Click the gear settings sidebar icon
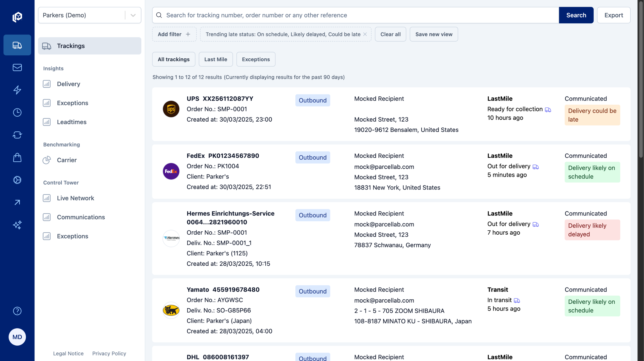The width and height of the screenshot is (644, 361). (x=17, y=180)
